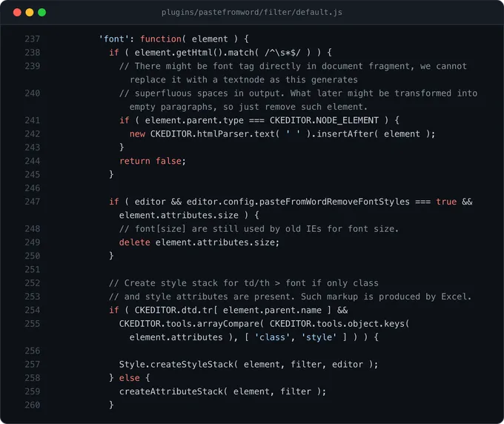Image resolution: width=504 pixels, height=424 pixels.
Task: Click createAttributeStack on line 259
Action: point(171,391)
